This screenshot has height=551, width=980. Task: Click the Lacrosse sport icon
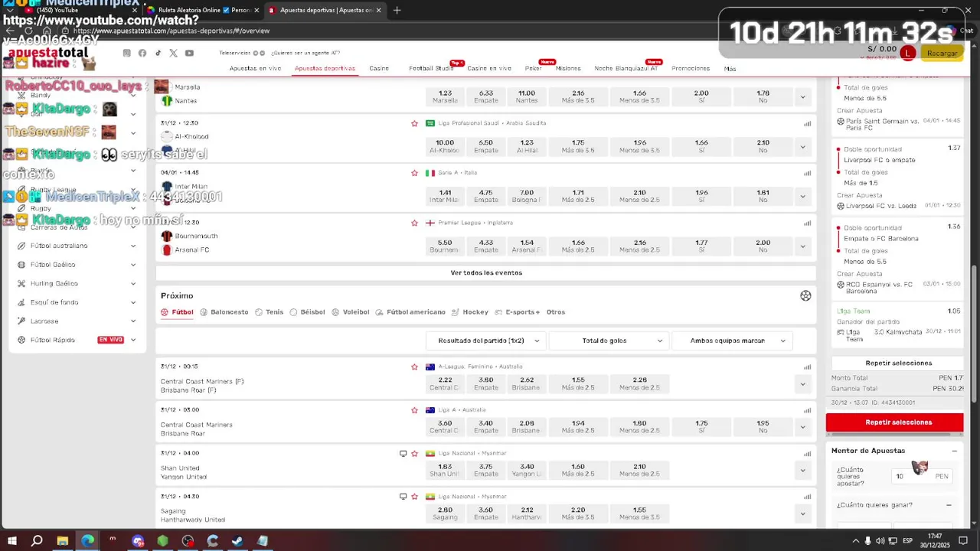[x=21, y=321]
